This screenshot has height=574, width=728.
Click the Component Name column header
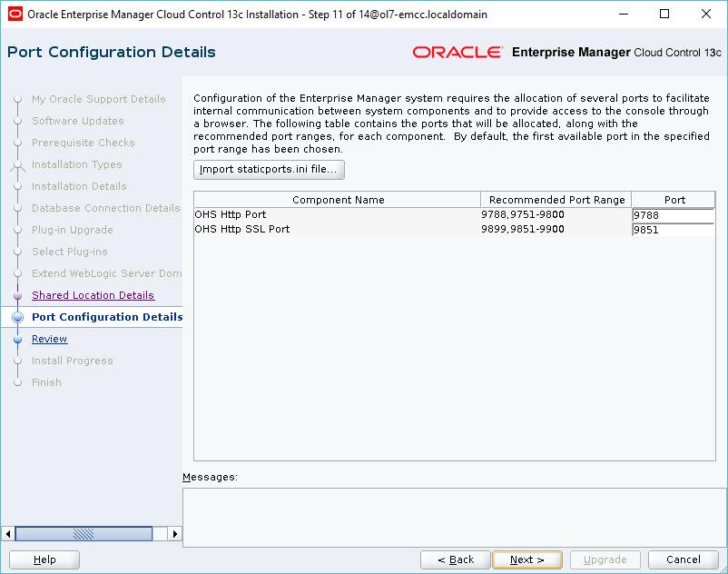(x=338, y=200)
